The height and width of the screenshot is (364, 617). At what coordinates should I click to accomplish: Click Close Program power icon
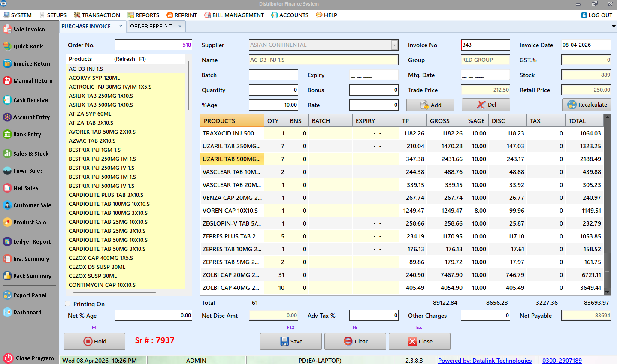point(8,358)
